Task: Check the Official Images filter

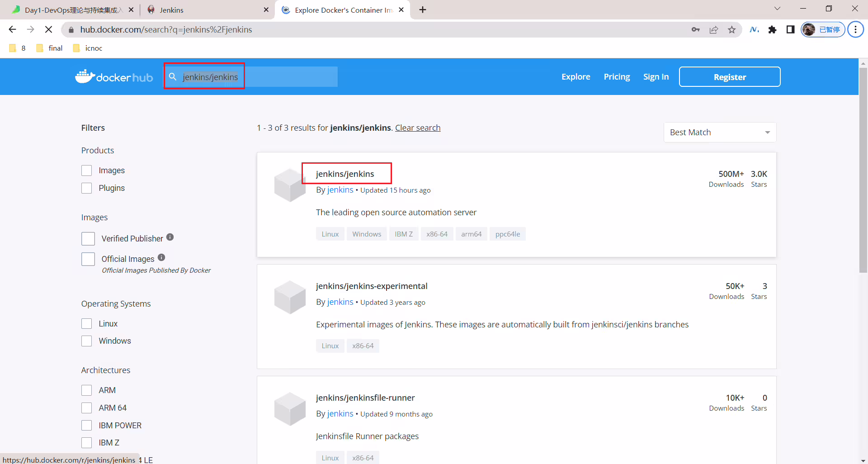Action: pyautogui.click(x=88, y=259)
